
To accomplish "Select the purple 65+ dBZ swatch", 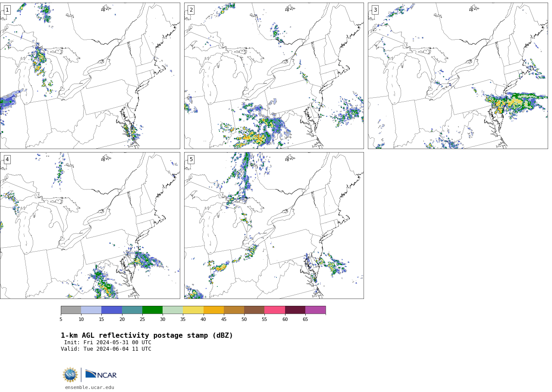I will pyautogui.click(x=315, y=310).
